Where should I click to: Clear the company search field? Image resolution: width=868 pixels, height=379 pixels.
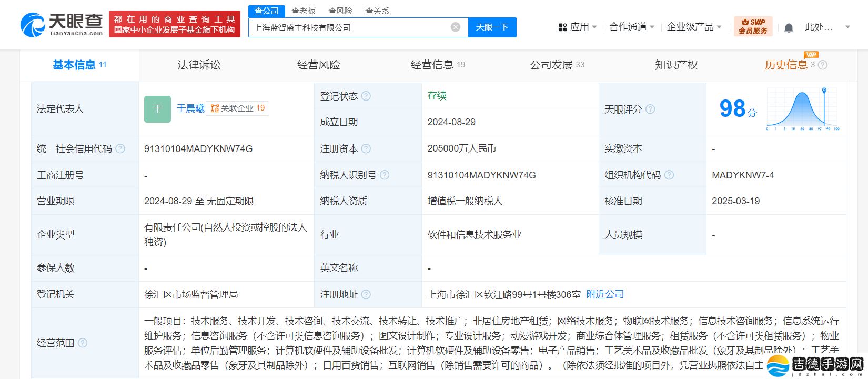click(456, 27)
